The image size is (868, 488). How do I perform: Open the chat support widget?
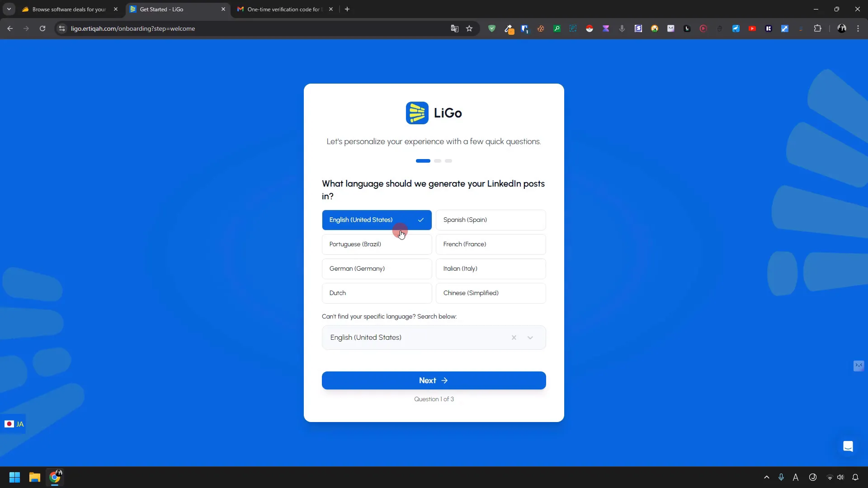coord(848,446)
